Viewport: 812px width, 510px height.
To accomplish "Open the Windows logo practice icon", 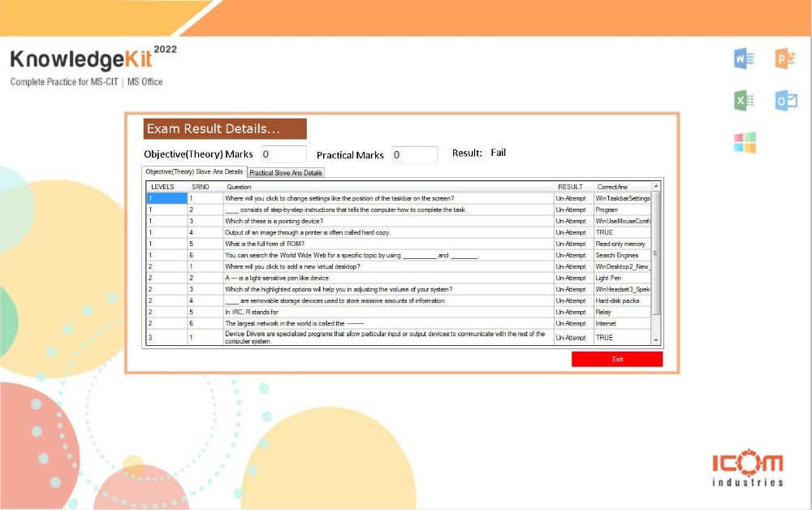I will [x=745, y=142].
